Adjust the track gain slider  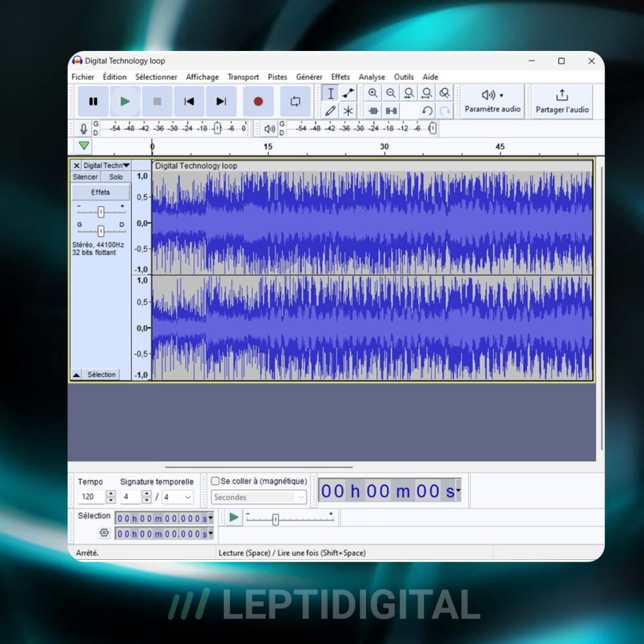pos(101,211)
